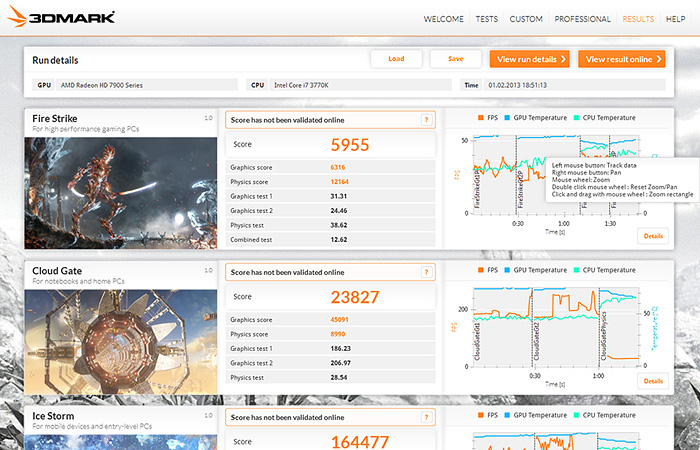Switch to the Tests tab
The height and width of the screenshot is (450, 700).
pos(487,19)
